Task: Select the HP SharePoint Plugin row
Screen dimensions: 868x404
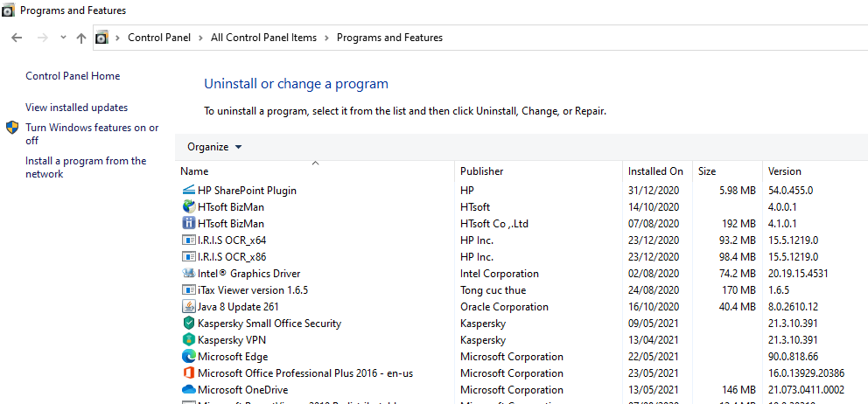Action: (x=521, y=191)
